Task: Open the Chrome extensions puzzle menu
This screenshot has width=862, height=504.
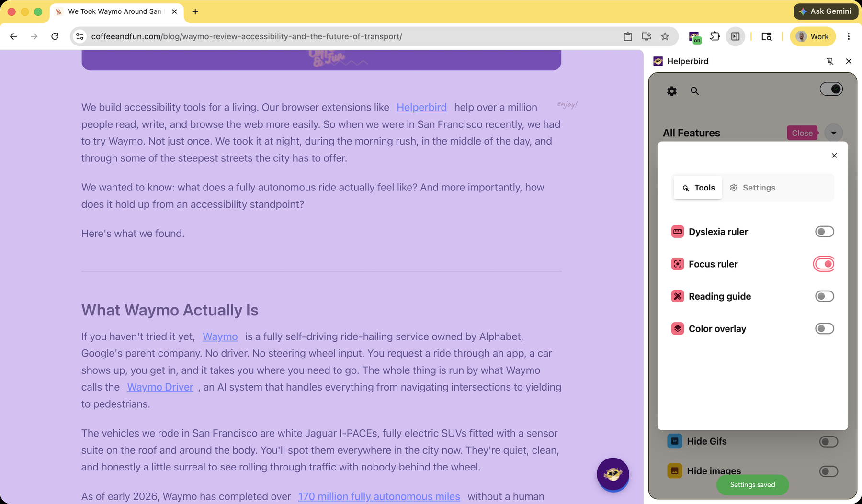Action: coord(715,36)
